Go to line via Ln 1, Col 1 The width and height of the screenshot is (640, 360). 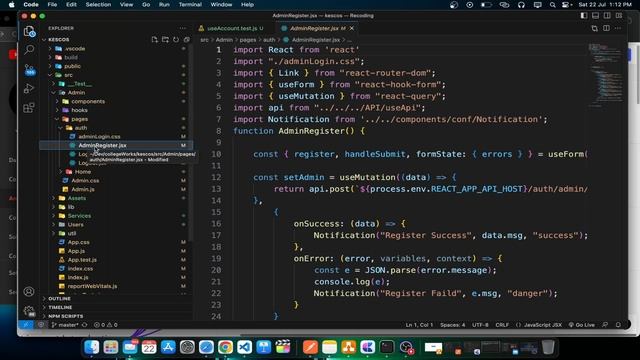click(419, 325)
